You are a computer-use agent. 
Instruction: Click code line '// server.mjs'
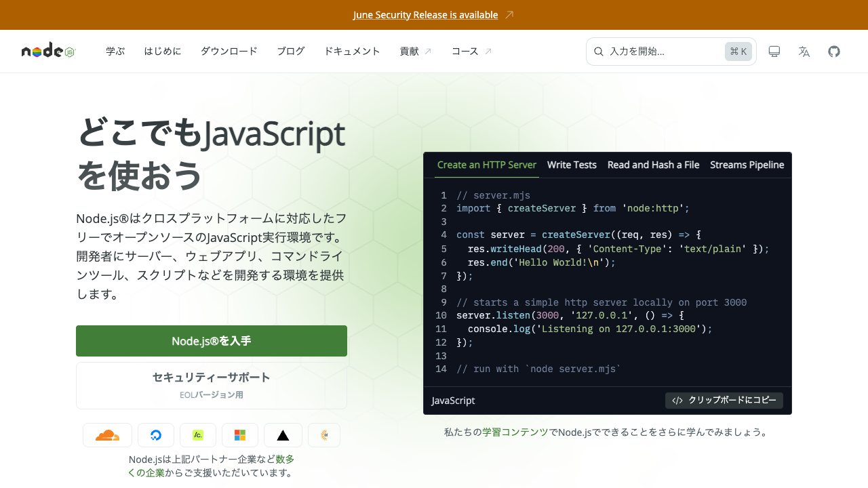[494, 195]
